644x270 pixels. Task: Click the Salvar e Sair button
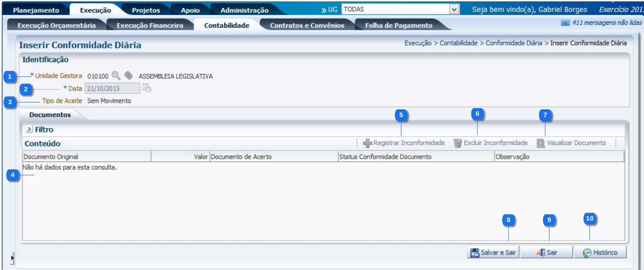[x=493, y=252]
